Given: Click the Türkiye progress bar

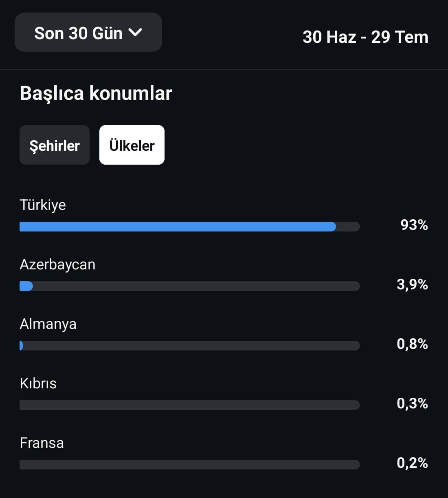Looking at the screenshot, I should 190,227.
